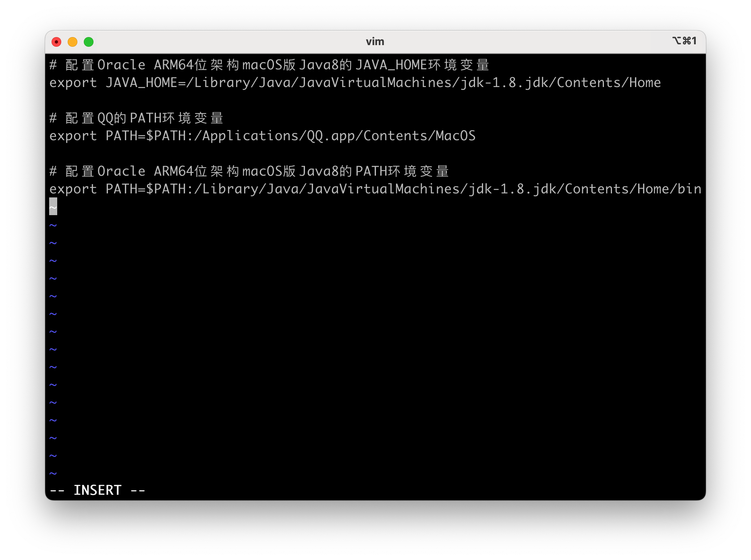
Task: Click the export PATH Home/bin line
Action: coord(375,189)
